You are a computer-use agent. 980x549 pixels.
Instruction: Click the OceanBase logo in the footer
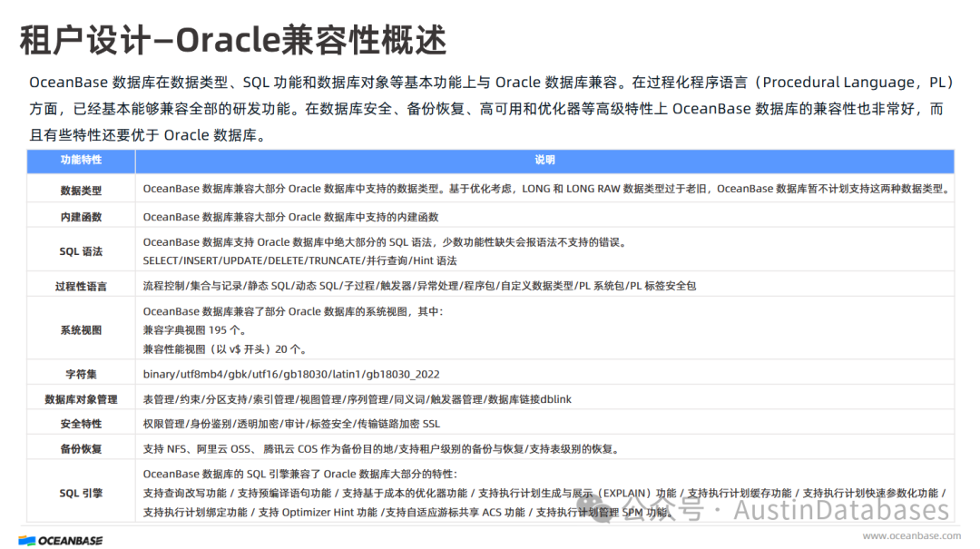pos(61,540)
